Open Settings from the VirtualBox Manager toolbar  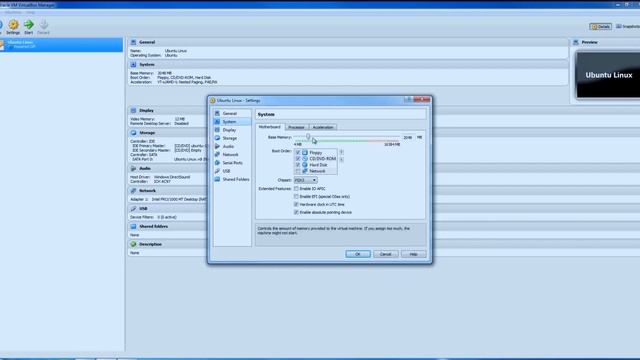point(13,27)
